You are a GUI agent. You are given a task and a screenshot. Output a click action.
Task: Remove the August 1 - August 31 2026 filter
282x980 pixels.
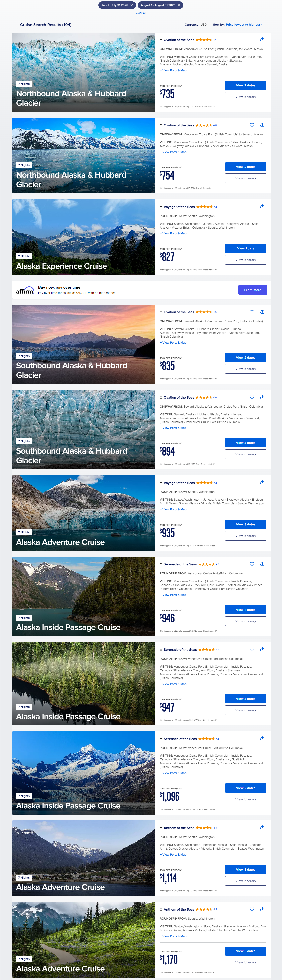point(179,5)
